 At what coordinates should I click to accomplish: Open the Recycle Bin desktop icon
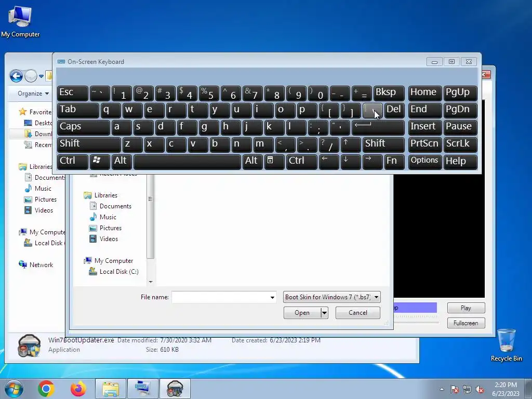click(x=506, y=345)
